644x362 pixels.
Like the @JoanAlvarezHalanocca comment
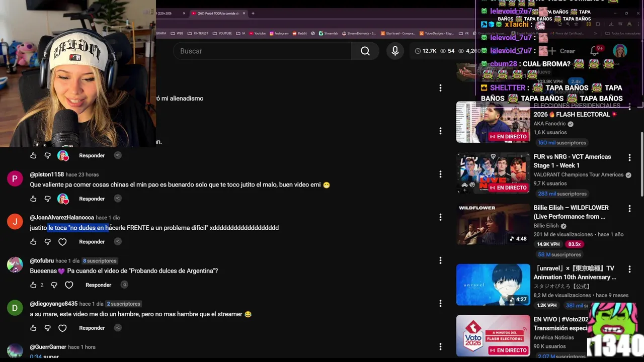(x=33, y=242)
